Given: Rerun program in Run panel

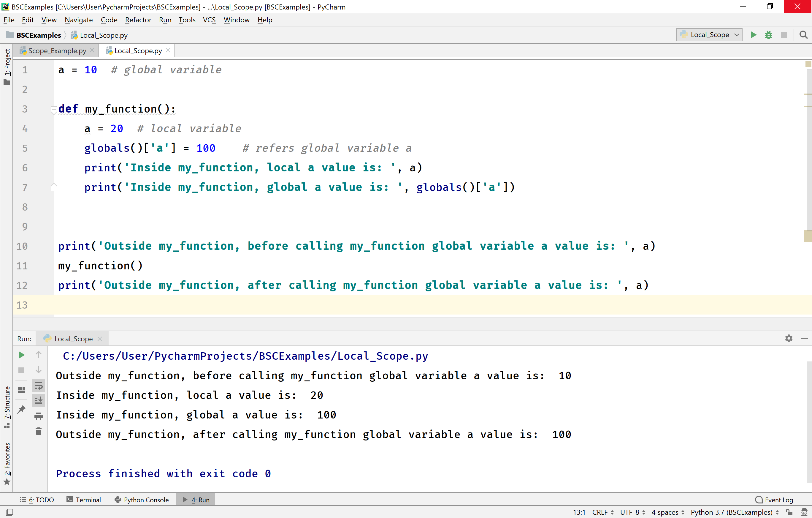Looking at the screenshot, I should tap(21, 355).
